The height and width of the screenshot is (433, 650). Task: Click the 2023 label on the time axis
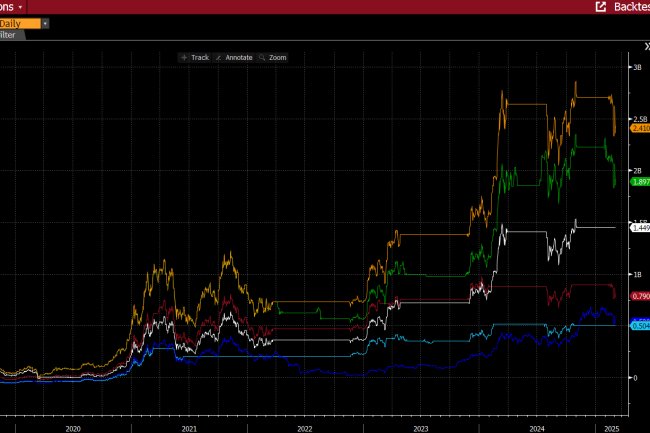(x=421, y=429)
